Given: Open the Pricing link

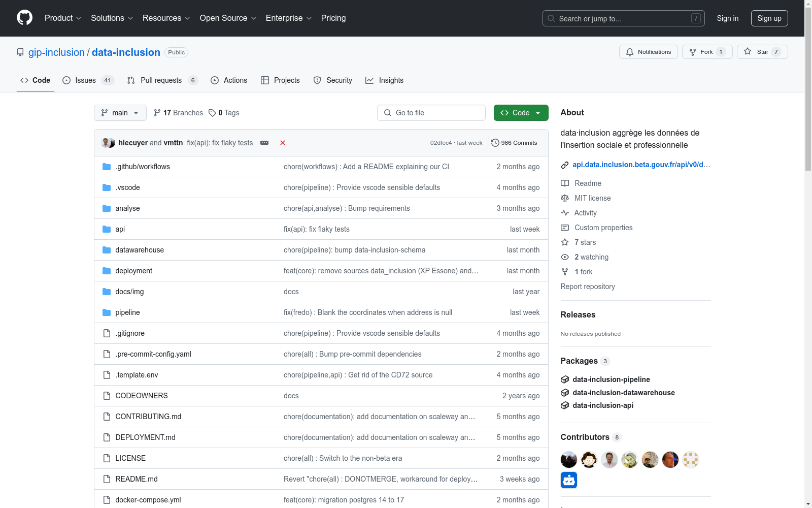Looking at the screenshot, I should tap(333, 18).
